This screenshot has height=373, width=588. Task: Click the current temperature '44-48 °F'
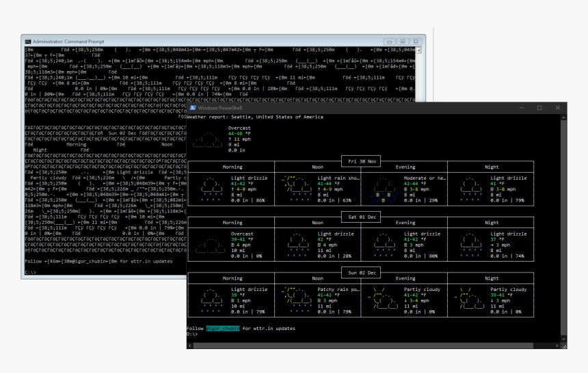click(x=239, y=133)
